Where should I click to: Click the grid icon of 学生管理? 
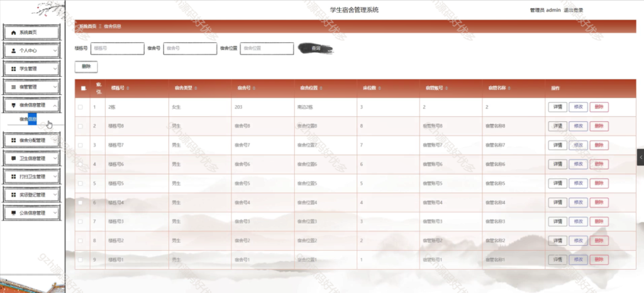point(14,68)
